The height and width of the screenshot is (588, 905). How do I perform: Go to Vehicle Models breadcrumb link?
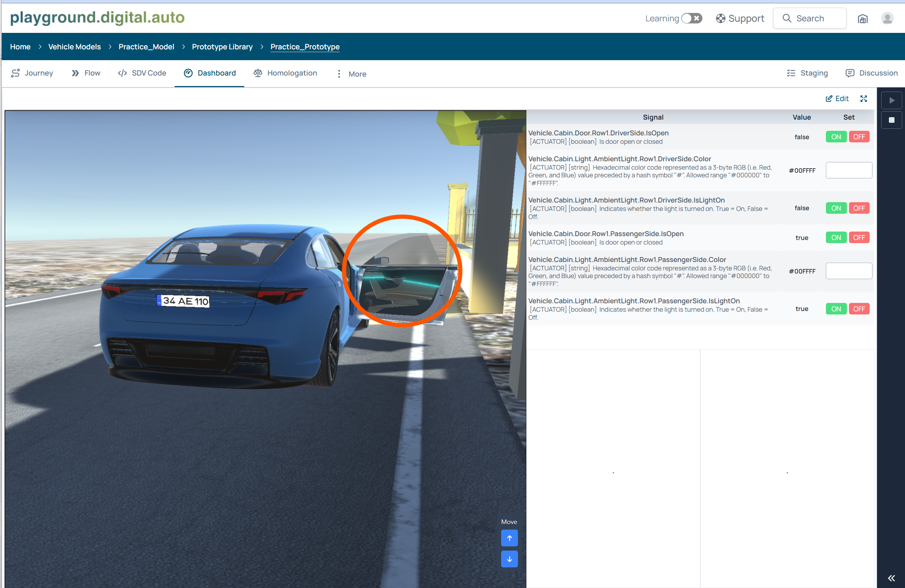75,47
